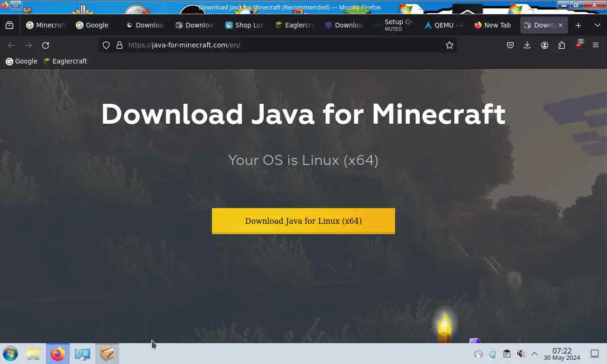The image size is (607, 364).
Task: Open the Extensions puzzle-piece menu
Action: coord(561,45)
